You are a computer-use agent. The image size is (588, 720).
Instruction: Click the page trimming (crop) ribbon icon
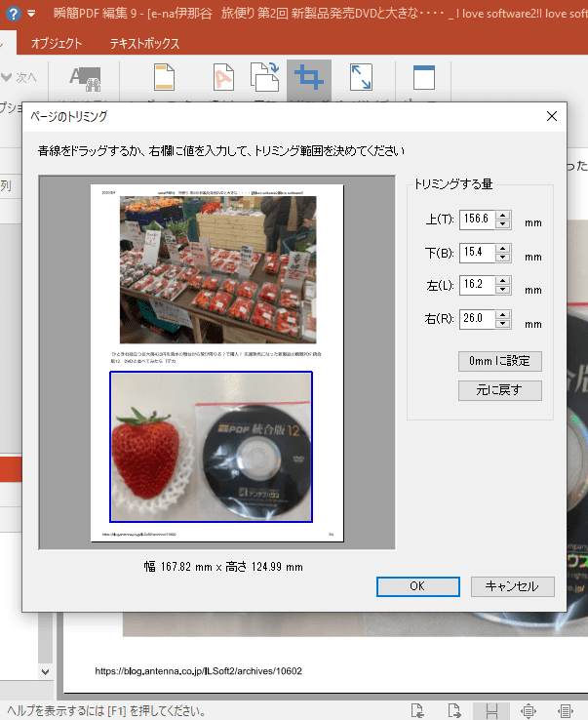309,79
